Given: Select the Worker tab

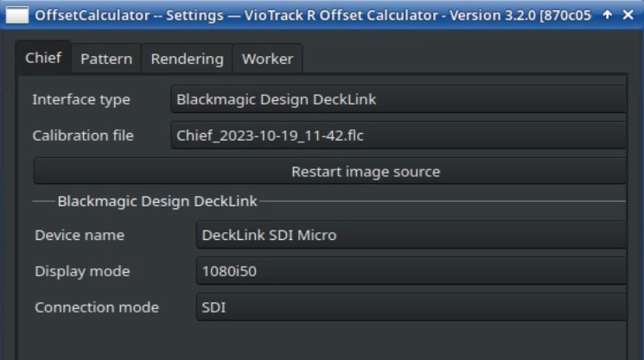Looking at the screenshot, I should [267, 59].
